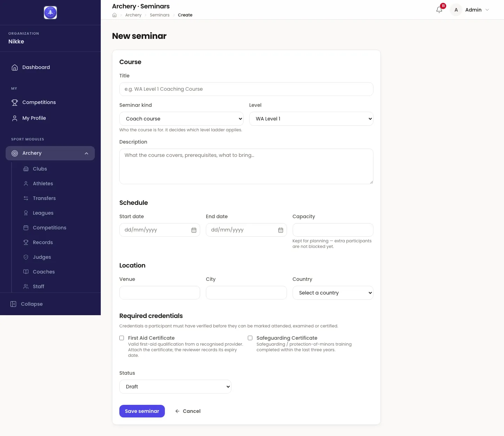Click the Save seminar button
504x436 pixels.
click(142, 411)
